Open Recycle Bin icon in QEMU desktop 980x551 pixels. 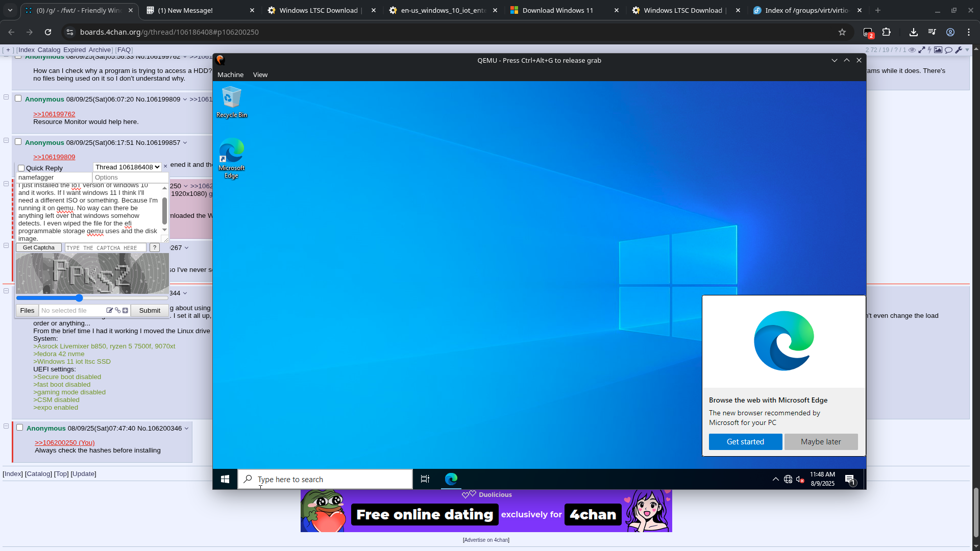(x=231, y=102)
